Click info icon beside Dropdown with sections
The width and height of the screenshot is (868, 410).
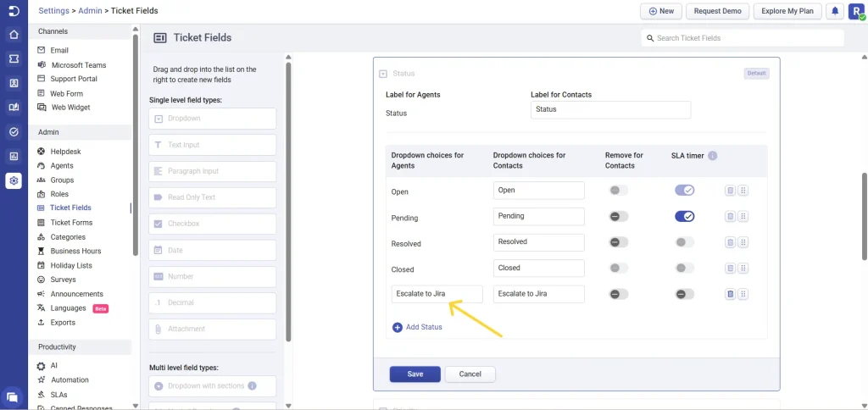(252, 385)
